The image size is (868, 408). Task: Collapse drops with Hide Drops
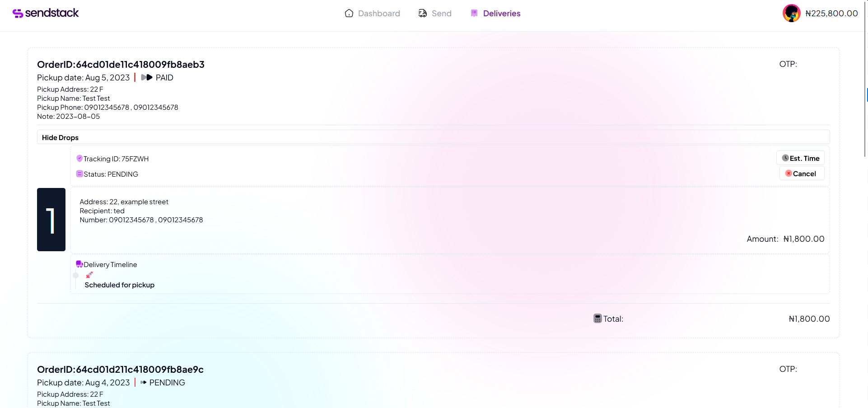pyautogui.click(x=433, y=137)
